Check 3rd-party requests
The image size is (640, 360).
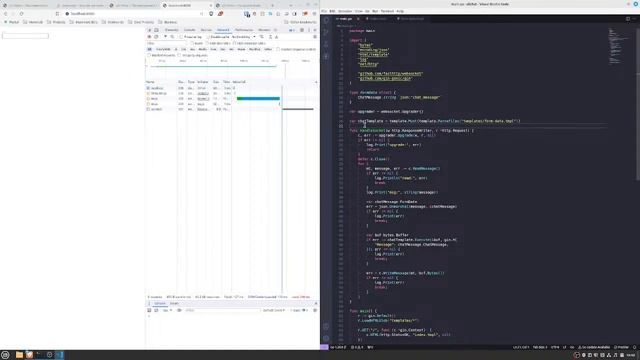[180, 55]
